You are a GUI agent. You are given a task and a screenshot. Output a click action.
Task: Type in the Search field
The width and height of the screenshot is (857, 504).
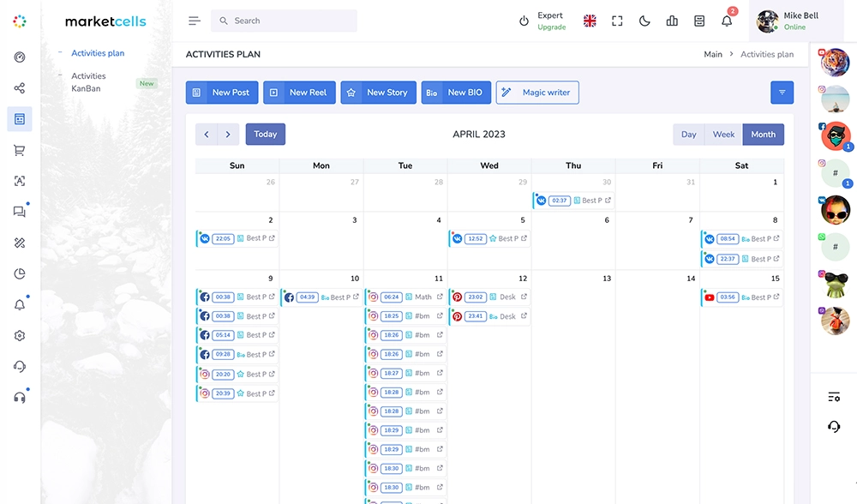click(x=291, y=21)
